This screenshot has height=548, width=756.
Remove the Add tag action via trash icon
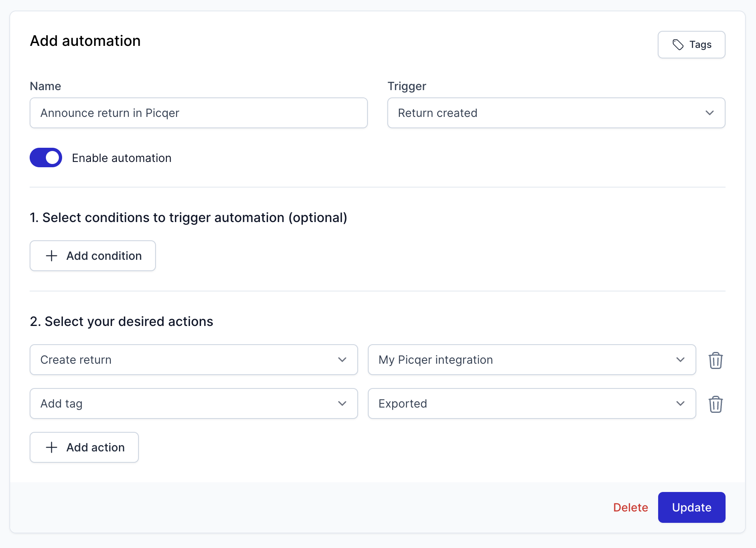coord(715,404)
